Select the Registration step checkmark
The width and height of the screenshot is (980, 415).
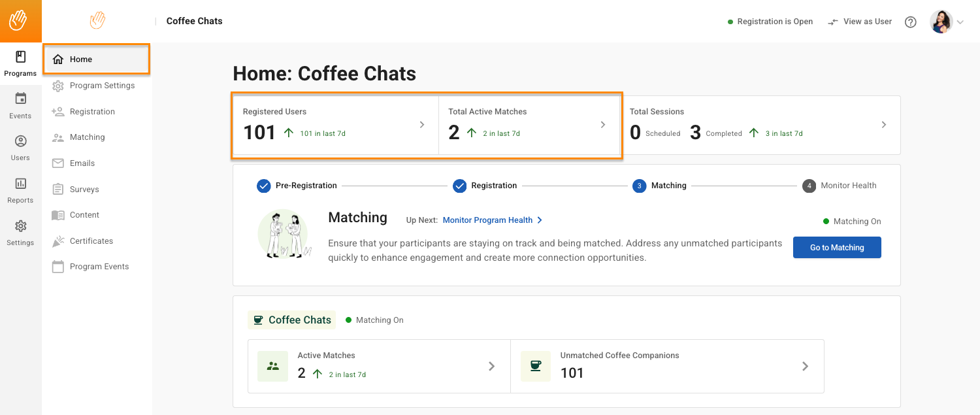click(x=459, y=186)
